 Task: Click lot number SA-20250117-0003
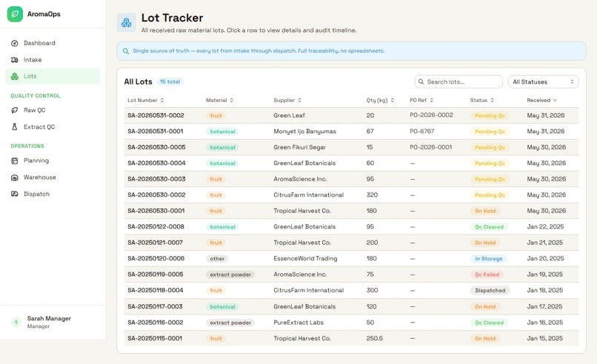(155, 306)
